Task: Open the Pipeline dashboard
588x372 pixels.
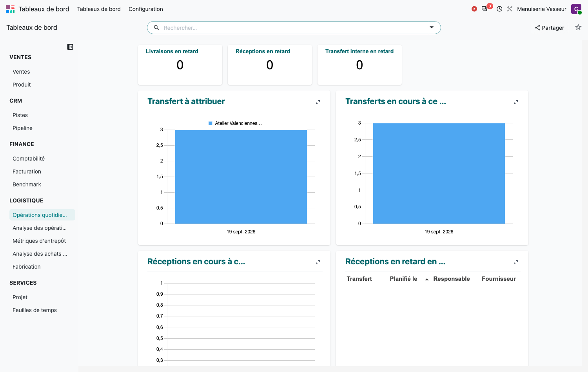Action: tap(42, 128)
